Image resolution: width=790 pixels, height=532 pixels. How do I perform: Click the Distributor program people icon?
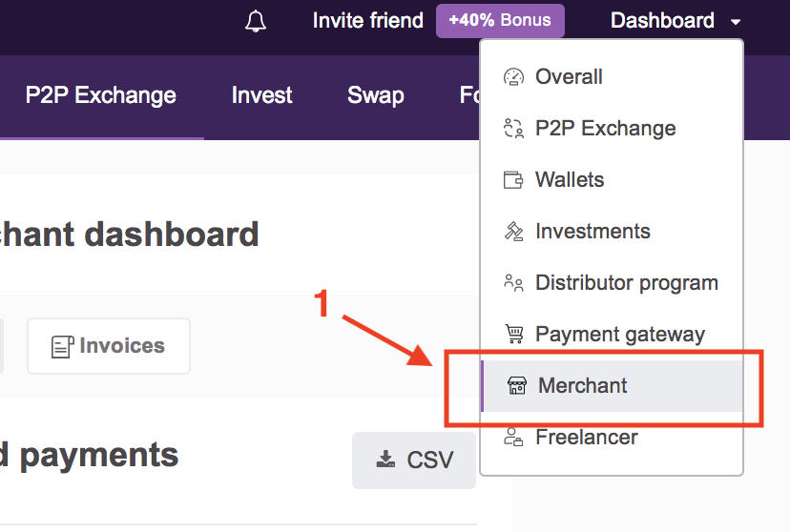[x=513, y=283]
